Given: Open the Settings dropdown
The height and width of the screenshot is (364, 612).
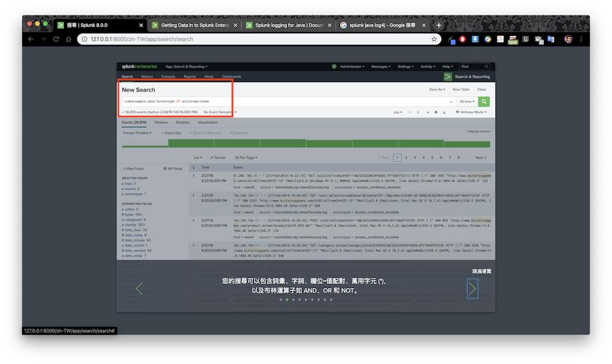Looking at the screenshot, I should 406,67.
